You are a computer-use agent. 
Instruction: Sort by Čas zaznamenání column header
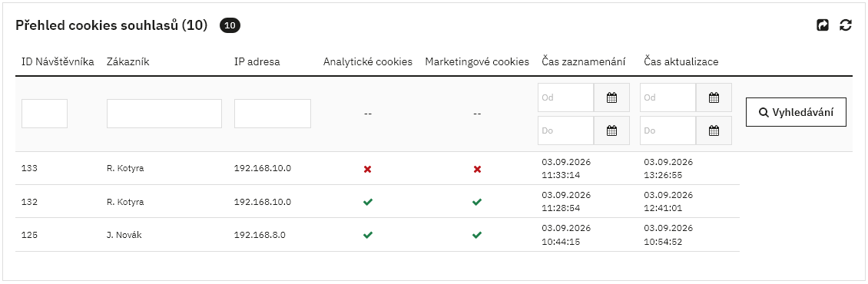click(x=584, y=61)
